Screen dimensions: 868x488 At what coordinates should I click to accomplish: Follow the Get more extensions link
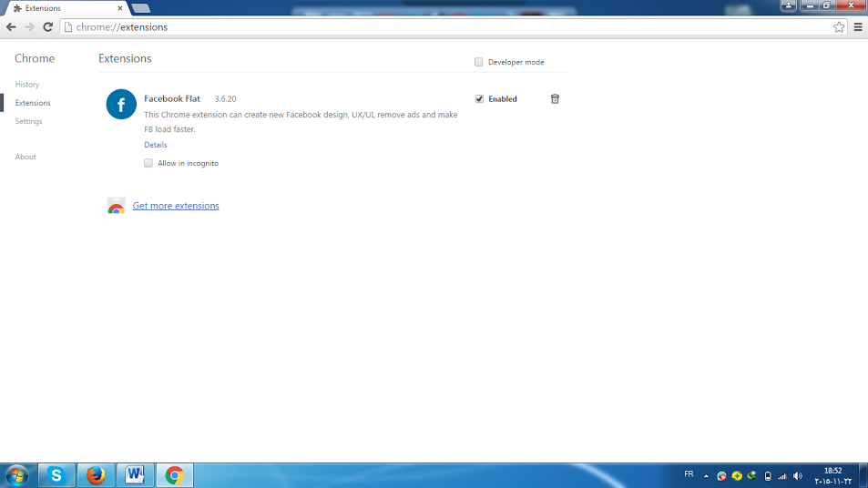point(176,206)
